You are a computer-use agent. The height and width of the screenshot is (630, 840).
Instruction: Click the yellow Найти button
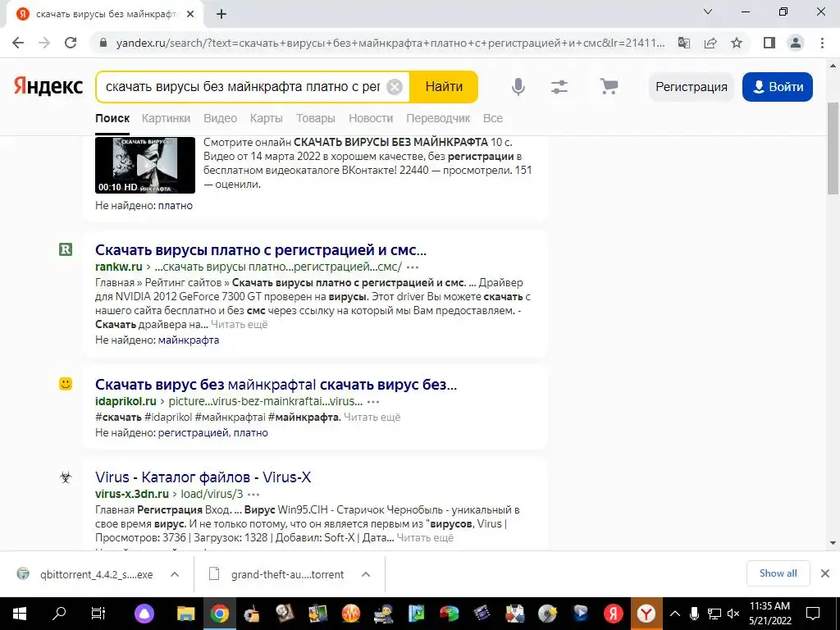tap(444, 87)
